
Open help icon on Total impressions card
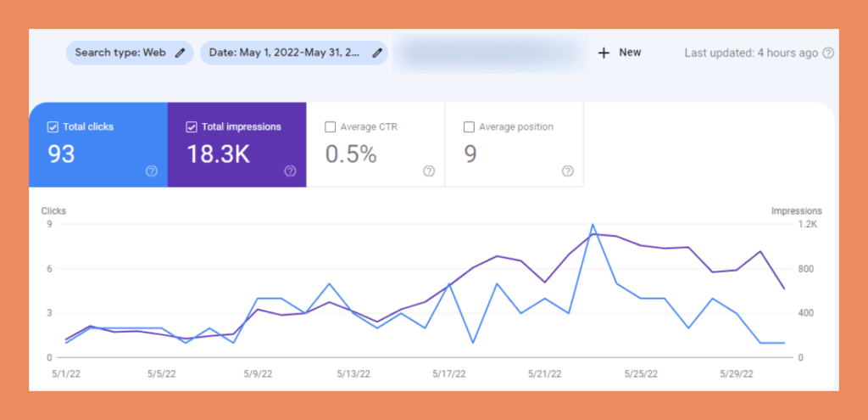[x=290, y=171]
